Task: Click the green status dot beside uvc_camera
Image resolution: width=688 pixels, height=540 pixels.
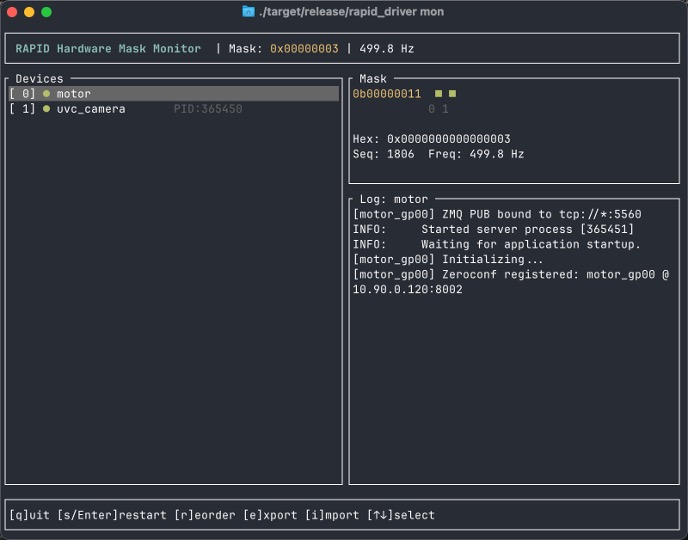Action: (x=46, y=109)
